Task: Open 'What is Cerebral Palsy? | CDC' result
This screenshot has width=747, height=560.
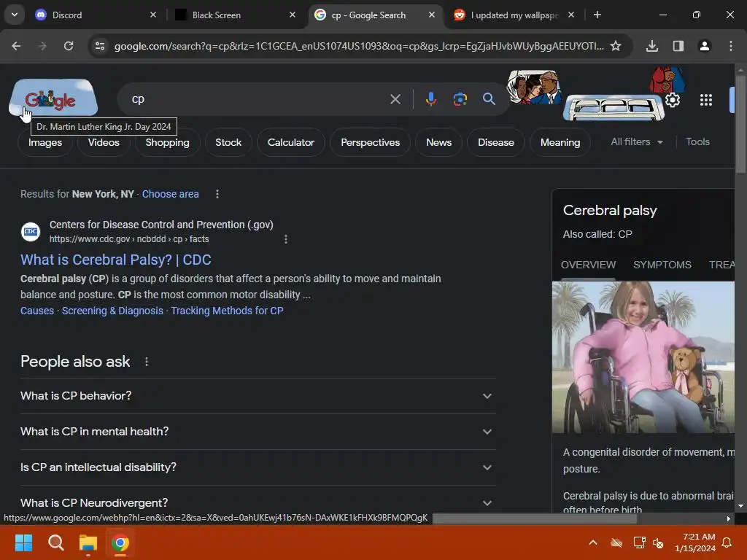Action: coord(116,260)
